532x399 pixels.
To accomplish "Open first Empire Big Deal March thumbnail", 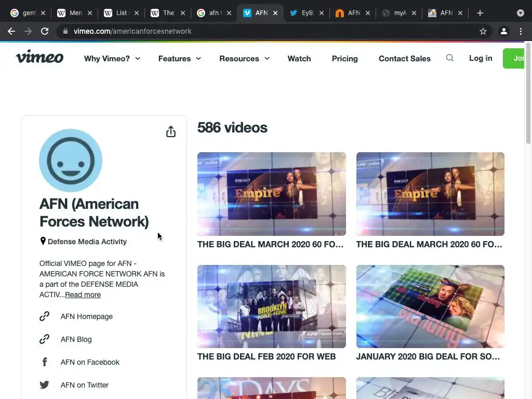I will (x=271, y=194).
